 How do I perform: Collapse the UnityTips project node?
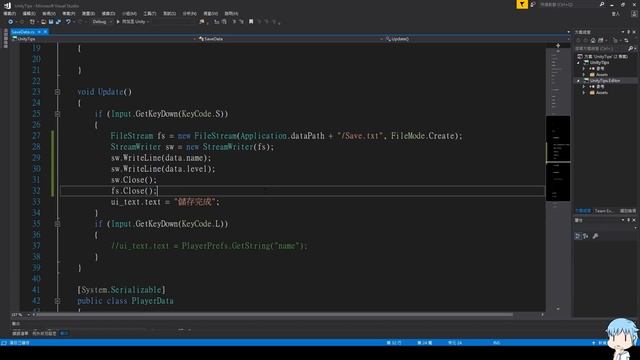(578, 62)
